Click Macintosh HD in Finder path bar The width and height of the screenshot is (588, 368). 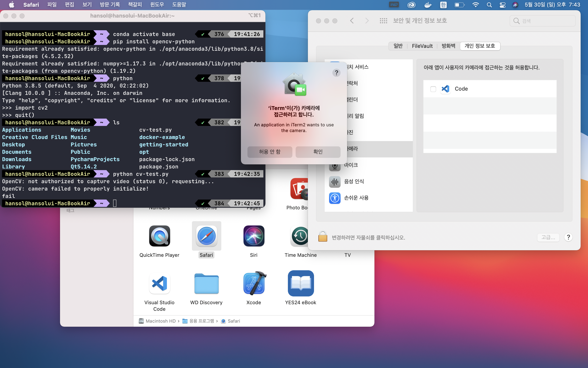(x=157, y=321)
